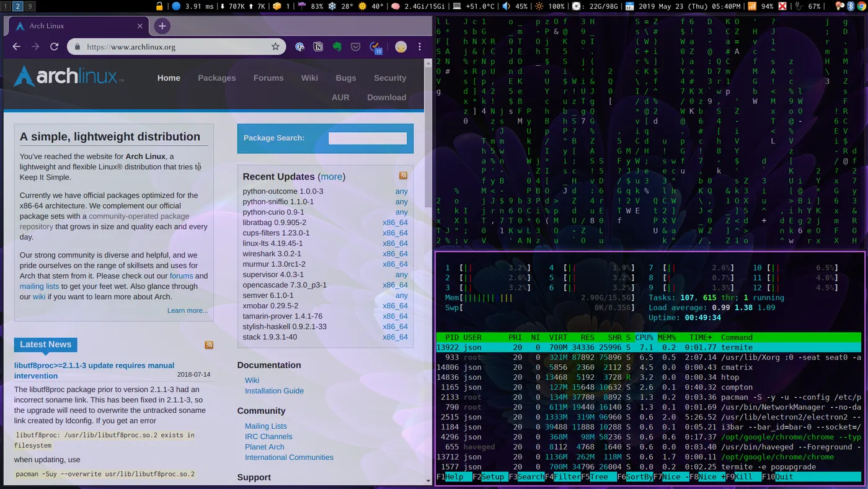Reload the Arch Linux page

[54, 47]
